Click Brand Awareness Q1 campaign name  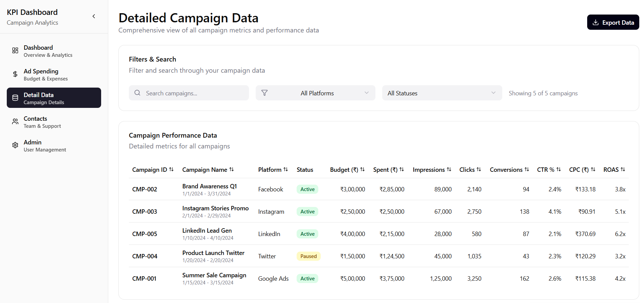click(x=210, y=186)
